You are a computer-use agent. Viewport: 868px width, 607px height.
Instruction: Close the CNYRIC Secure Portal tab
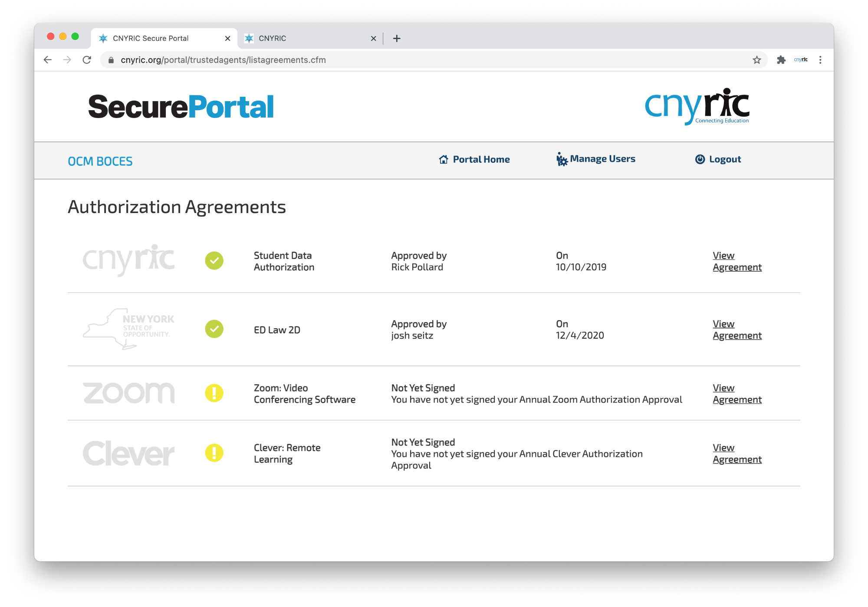[x=227, y=39]
